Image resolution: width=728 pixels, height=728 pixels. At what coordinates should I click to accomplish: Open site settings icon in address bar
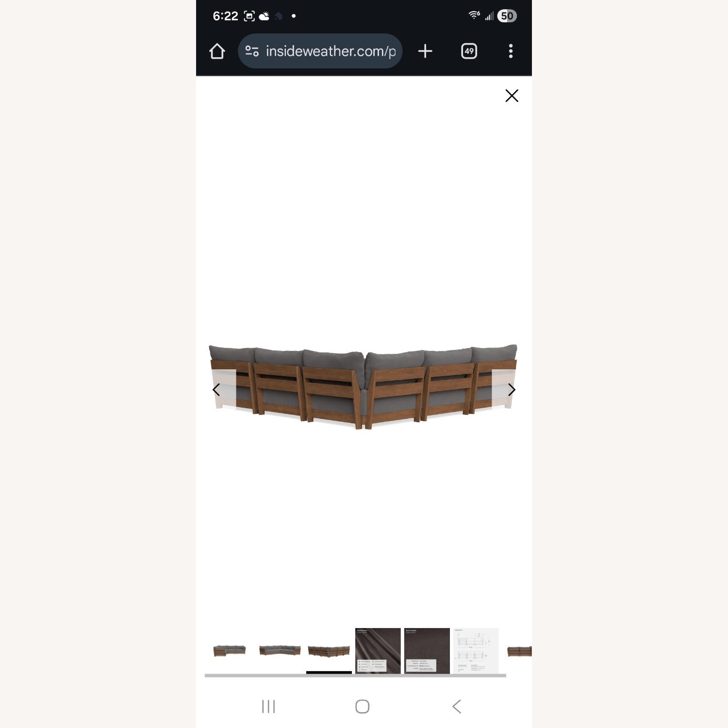pos(252,51)
